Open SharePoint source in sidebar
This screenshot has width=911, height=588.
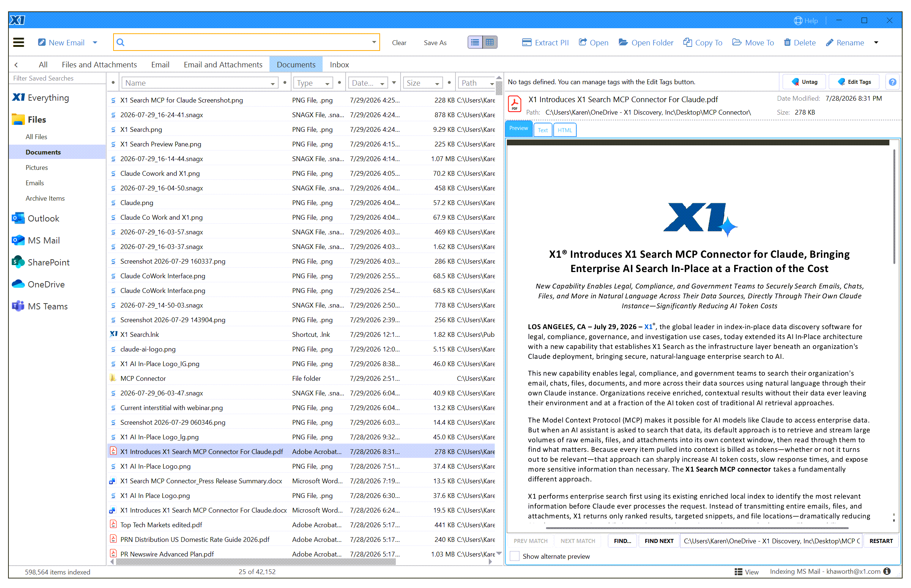41,262
